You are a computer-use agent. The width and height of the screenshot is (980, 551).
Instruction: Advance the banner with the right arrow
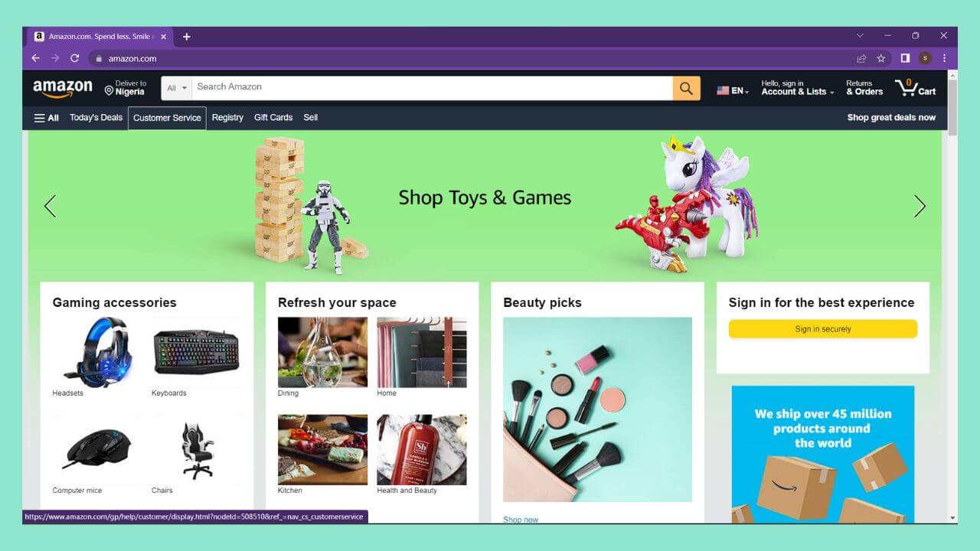pyautogui.click(x=920, y=206)
